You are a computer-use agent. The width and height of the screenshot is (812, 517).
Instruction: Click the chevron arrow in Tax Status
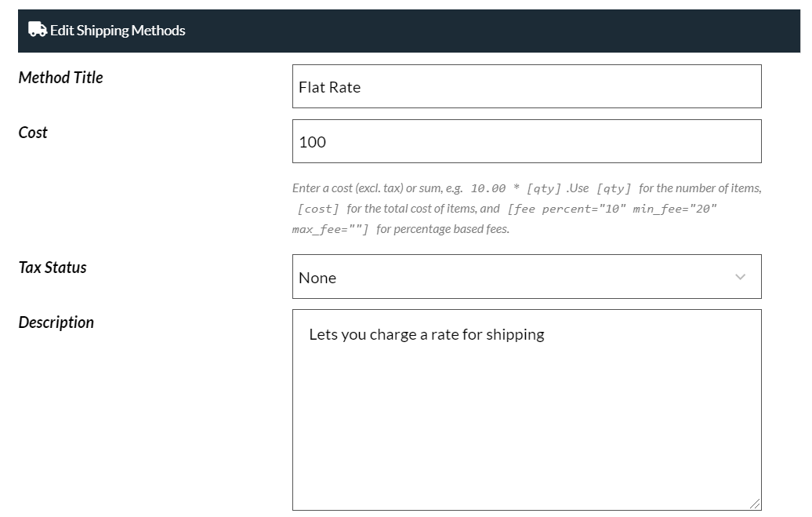(740, 277)
